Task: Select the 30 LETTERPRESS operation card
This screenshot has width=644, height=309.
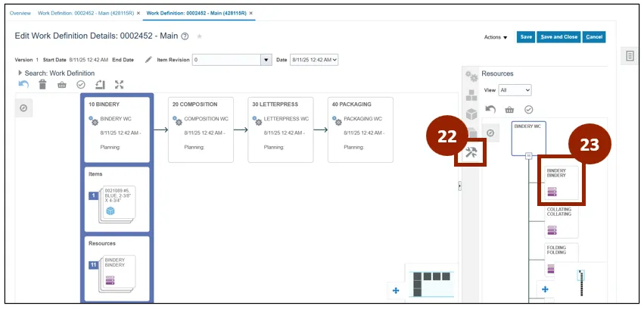Action: (x=281, y=130)
